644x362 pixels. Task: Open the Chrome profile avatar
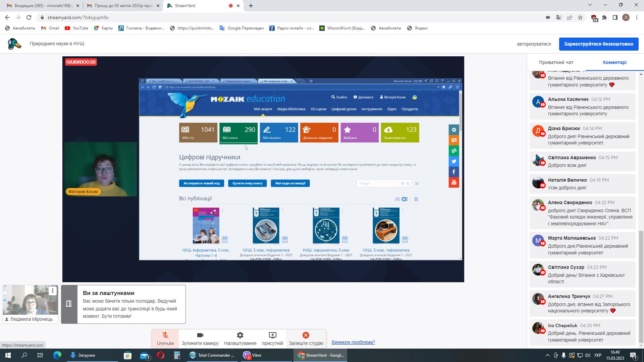coord(626,17)
